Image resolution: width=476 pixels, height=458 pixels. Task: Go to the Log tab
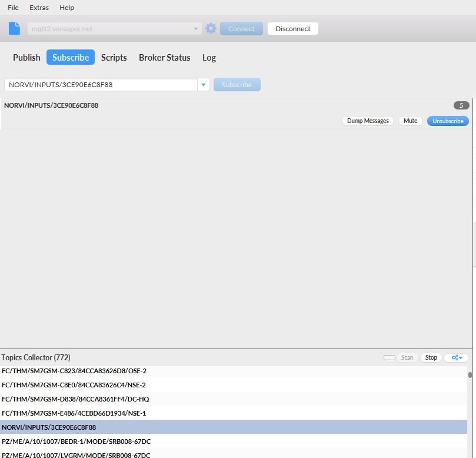(209, 58)
